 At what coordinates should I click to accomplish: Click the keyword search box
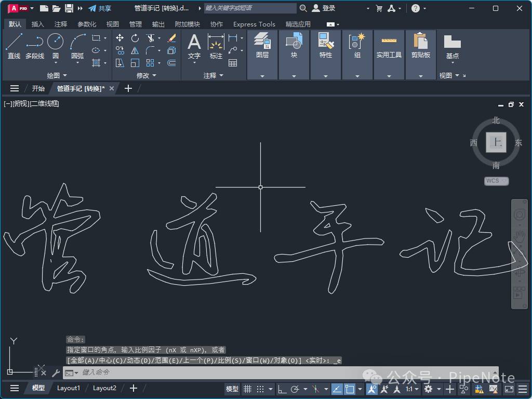click(x=250, y=8)
